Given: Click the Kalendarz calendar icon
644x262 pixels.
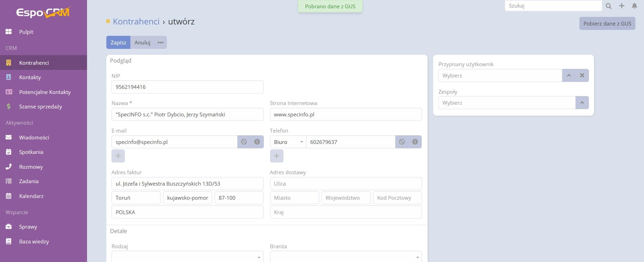Looking at the screenshot, I should tap(9, 196).
